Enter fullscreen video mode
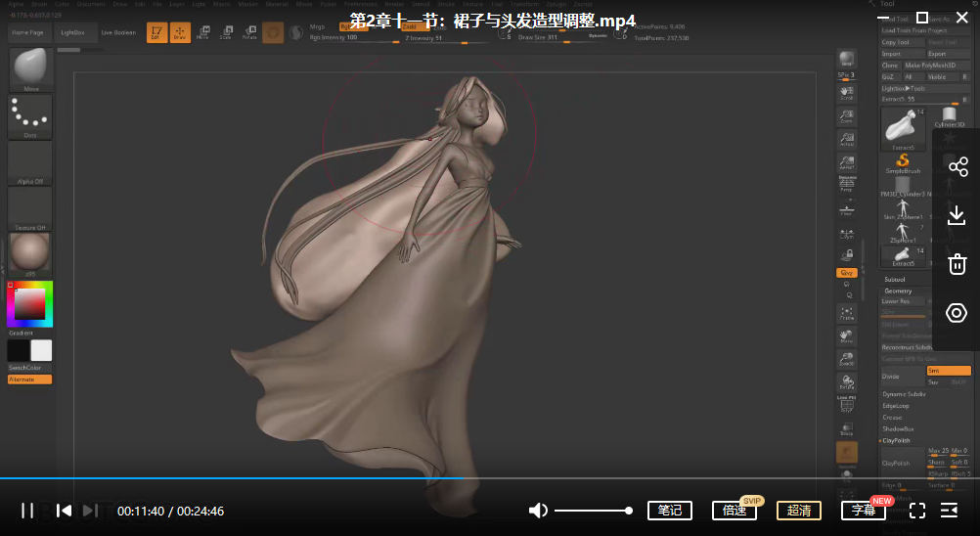Image resolution: width=980 pixels, height=536 pixels. tap(917, 511)
